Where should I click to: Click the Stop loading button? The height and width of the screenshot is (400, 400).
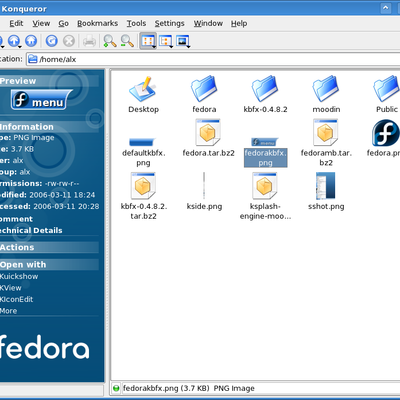(69, 41)
